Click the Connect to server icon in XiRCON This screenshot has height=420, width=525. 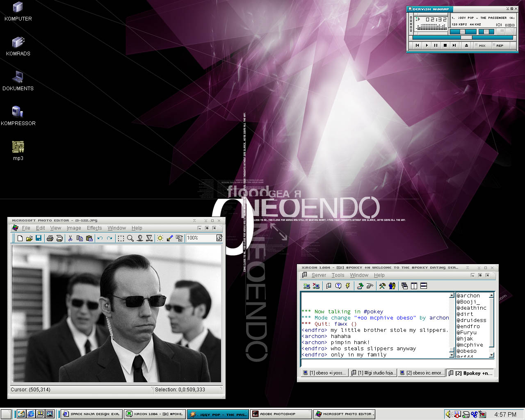[306, 286]
